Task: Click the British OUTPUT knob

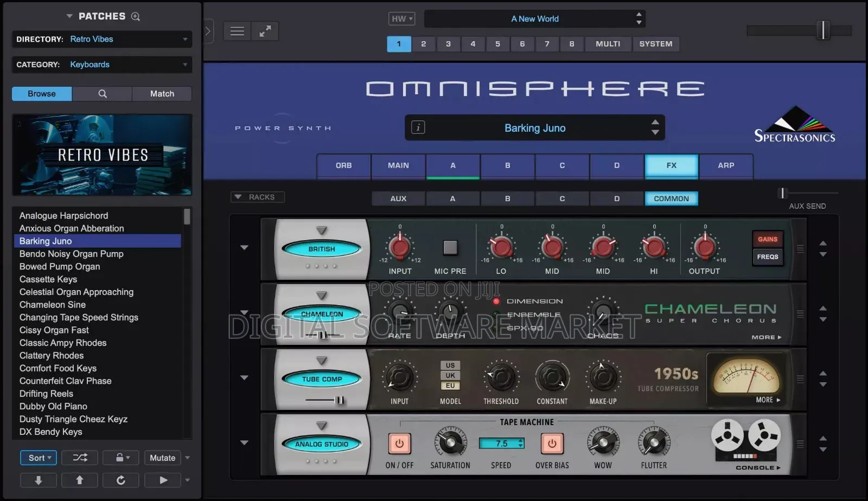Action: coord(705,247)
